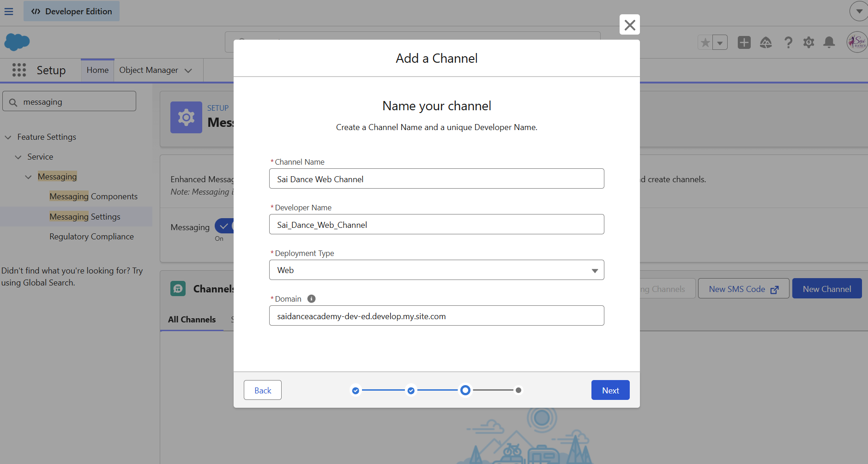Open the notifications bell

pyautogui.click(x=829, y=42)
